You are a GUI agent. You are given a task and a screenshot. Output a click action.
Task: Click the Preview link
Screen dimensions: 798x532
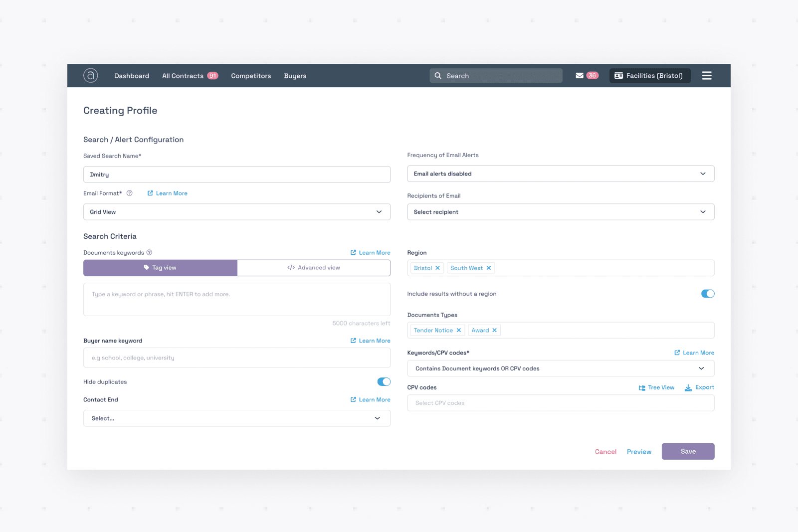click(639, 452)
